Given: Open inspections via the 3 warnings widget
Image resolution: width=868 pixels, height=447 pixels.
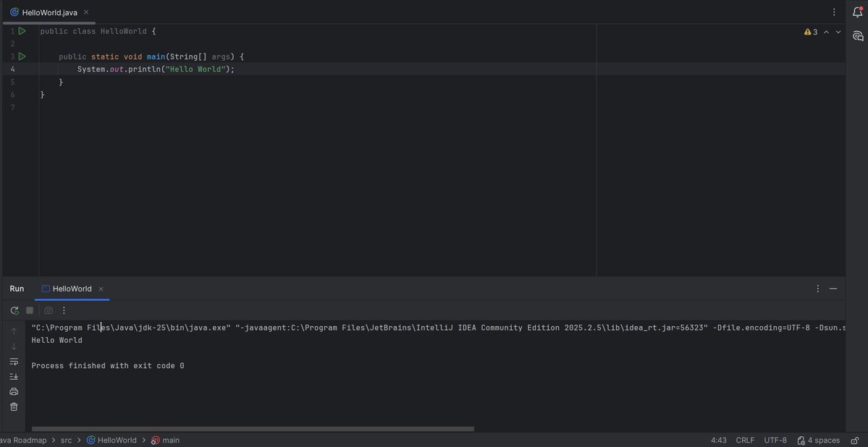Looking at the screenshot, I should click(x=811, y=32).
